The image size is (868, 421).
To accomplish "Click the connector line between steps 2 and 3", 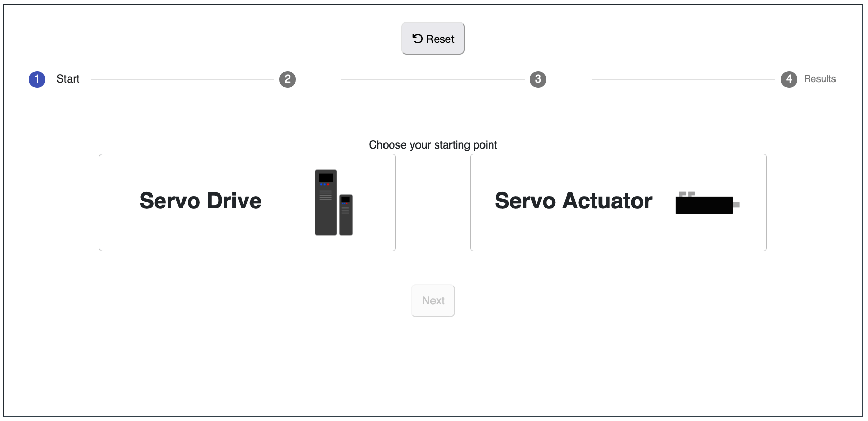I will [x=432, y=79].
